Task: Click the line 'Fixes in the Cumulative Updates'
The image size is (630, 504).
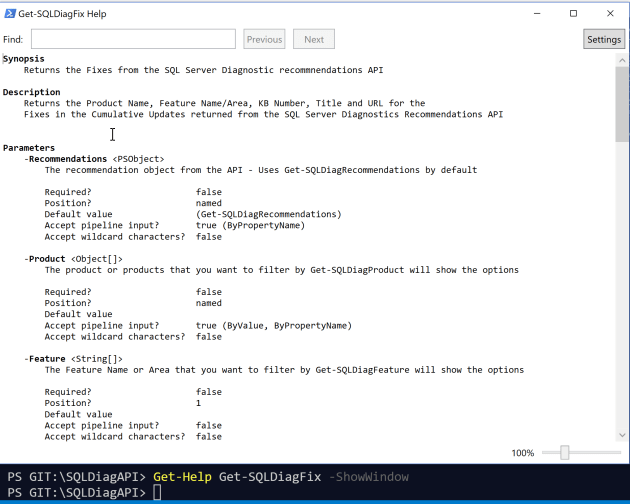Action: click(x=263, y=115)
